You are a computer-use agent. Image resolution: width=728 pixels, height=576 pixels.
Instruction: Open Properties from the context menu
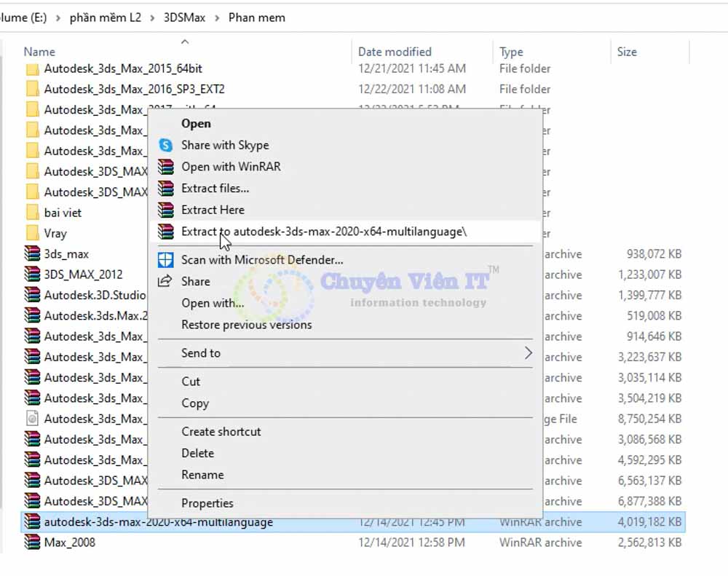207,503
